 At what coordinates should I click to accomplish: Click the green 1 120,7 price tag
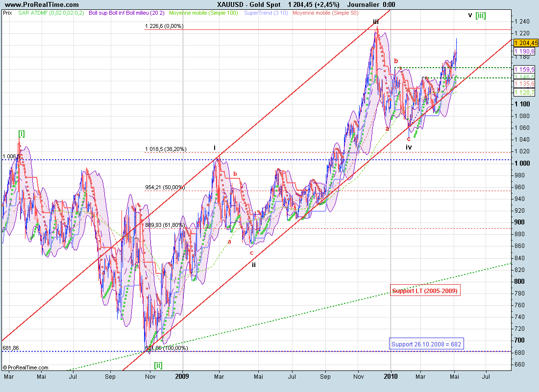pos(525,92)
